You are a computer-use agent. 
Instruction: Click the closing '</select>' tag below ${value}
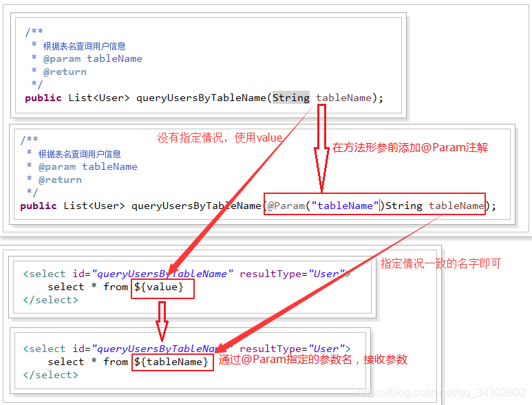(x=50, y=300)
